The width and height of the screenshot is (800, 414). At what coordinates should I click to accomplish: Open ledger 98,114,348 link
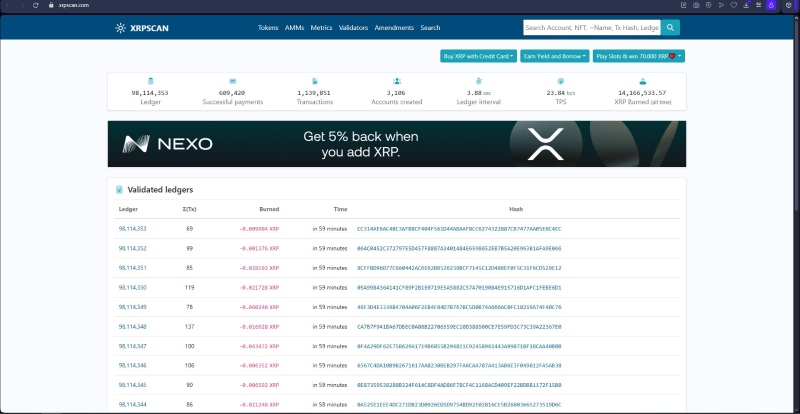click(x=133, y=326)
